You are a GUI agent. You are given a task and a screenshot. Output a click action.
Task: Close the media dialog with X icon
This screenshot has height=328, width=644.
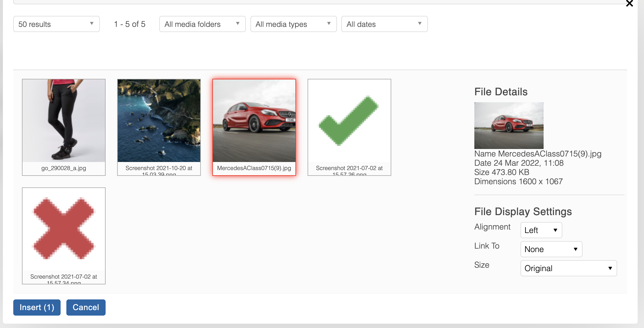[x=629, y=3]
